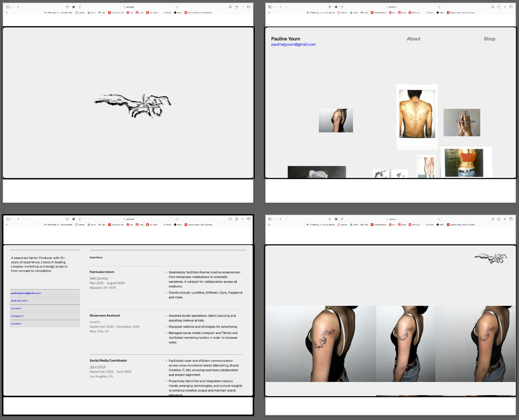Screen dimensions: 519x420
Task: Open the canvas bookmark in the resume frame
Action: (80, 225)
